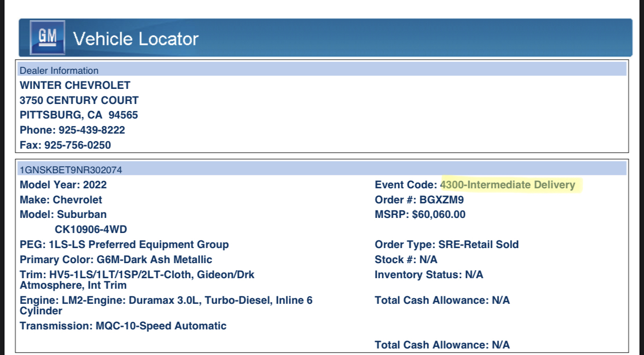The width and height of the screenshot is (644, 355).
Task: Click the Primary Color: G6M-Dark Ash Metallic line
Action: (x=116, y=260)
